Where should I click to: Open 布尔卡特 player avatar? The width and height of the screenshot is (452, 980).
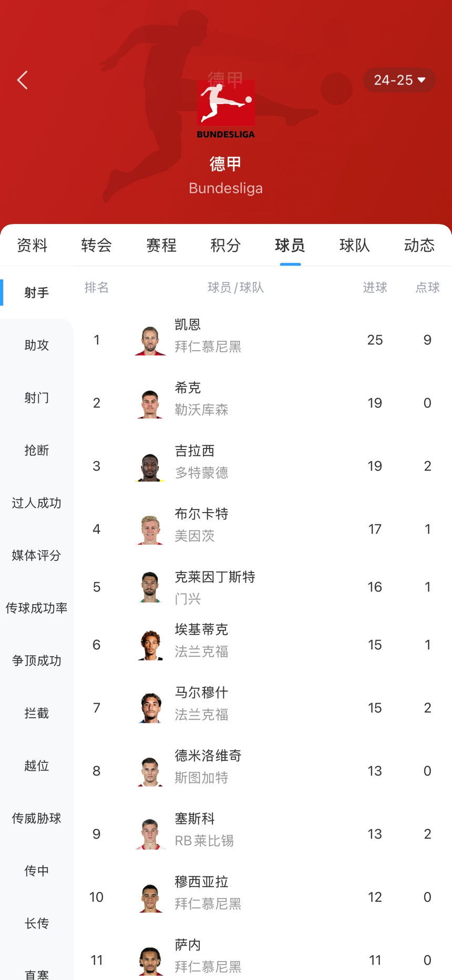coord(150,529)
